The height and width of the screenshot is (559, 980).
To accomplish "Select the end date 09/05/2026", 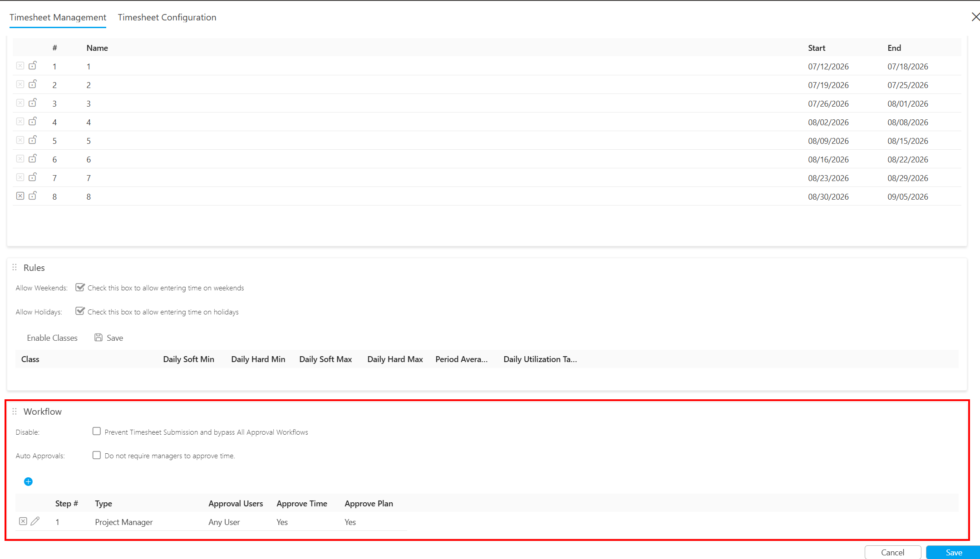I will click(x=908, y=197).
